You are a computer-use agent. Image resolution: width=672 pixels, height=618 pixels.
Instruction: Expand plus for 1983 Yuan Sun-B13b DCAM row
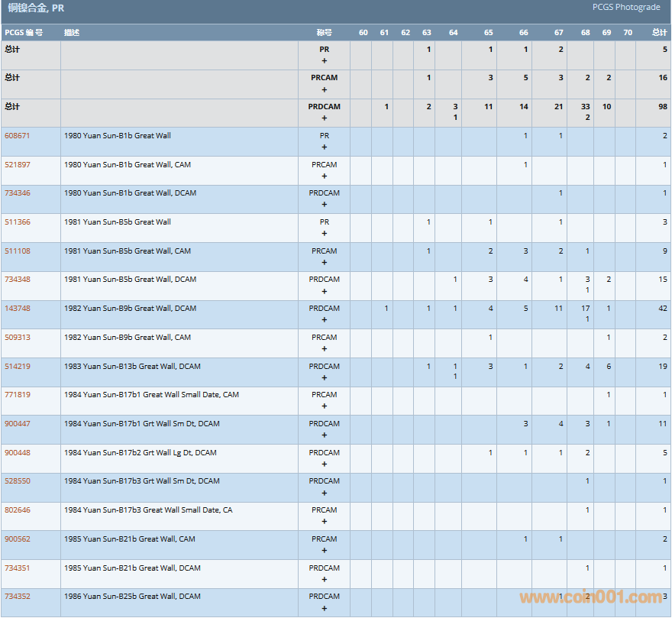click(325, 377)
